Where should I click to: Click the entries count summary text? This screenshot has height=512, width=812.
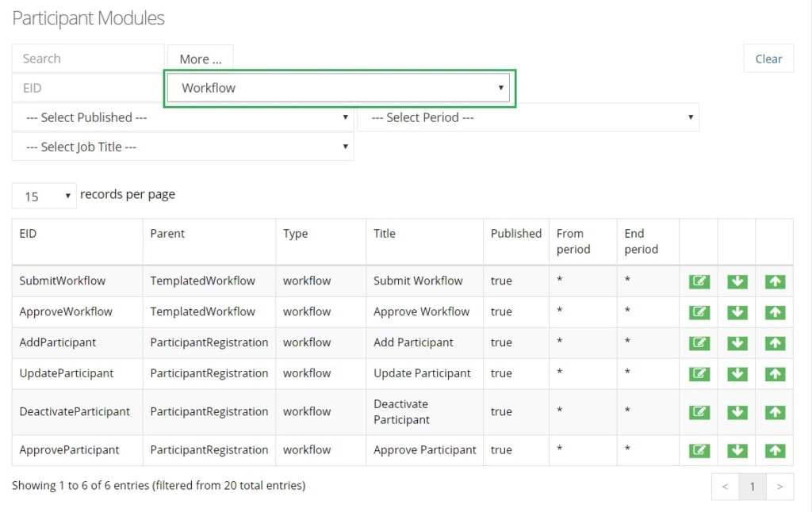[159, 486]
